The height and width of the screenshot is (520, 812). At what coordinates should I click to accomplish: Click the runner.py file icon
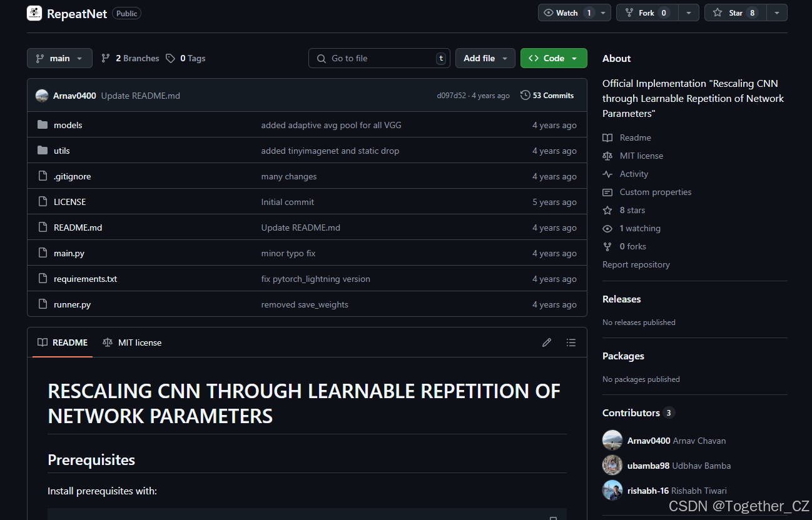point(43,304)
